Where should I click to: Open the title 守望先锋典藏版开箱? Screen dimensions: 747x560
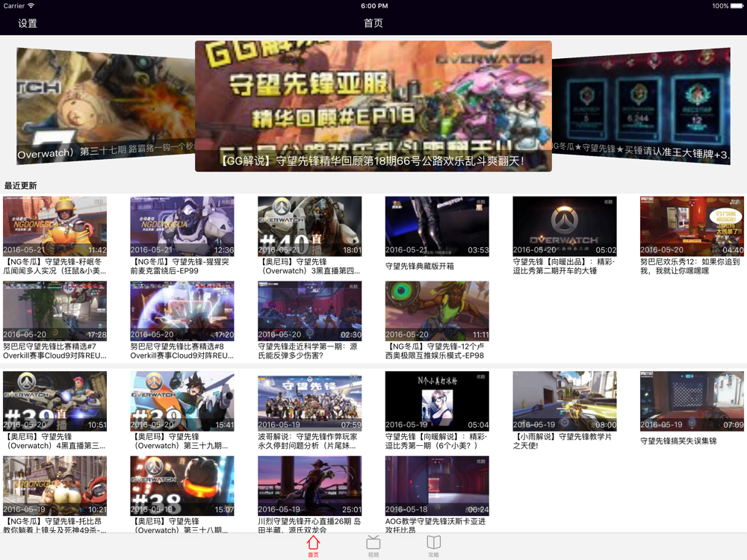pos(420,267)
